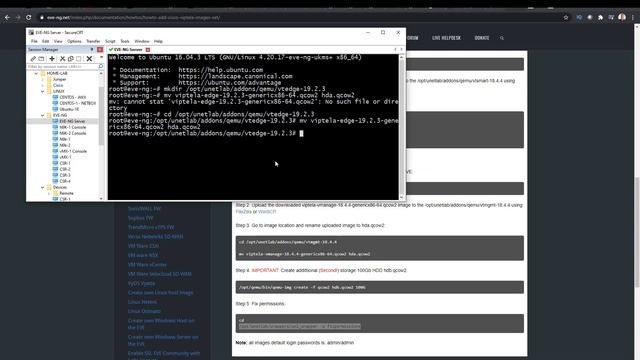Open SecureCRT View menu
The height and width of the screenshot is (360, 640).
coord(58,41)
